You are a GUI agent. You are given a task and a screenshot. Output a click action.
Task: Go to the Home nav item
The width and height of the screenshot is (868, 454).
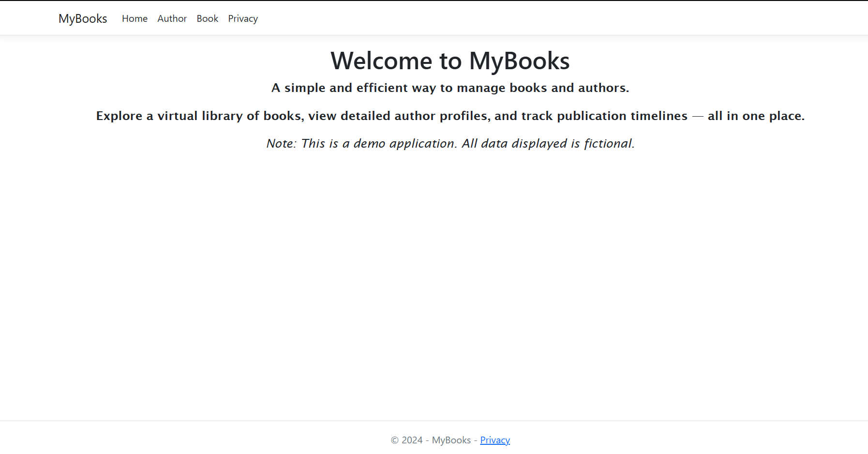tap(135, 18)
